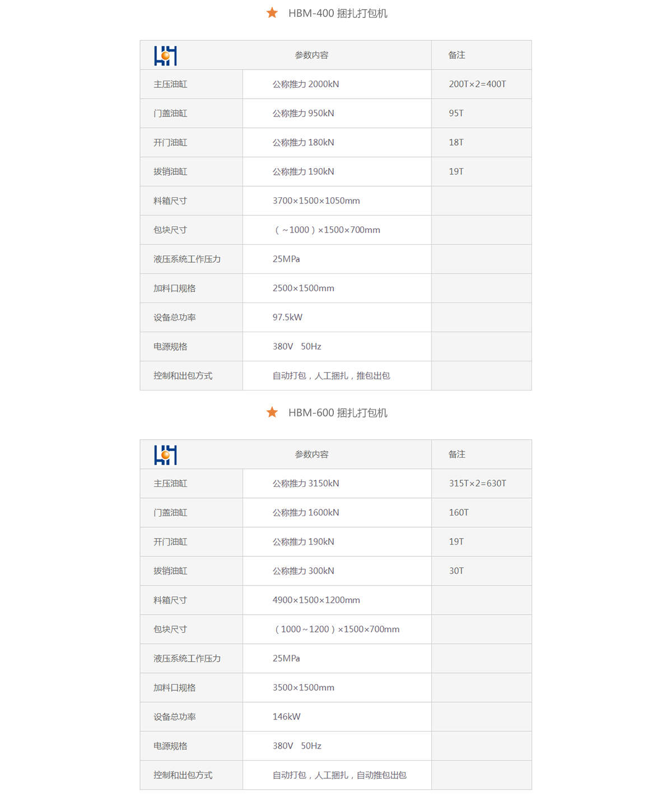Select the HBM-400 捆扎打包机 heading text
Screen dimensions: 672x804
coord(338,13)
